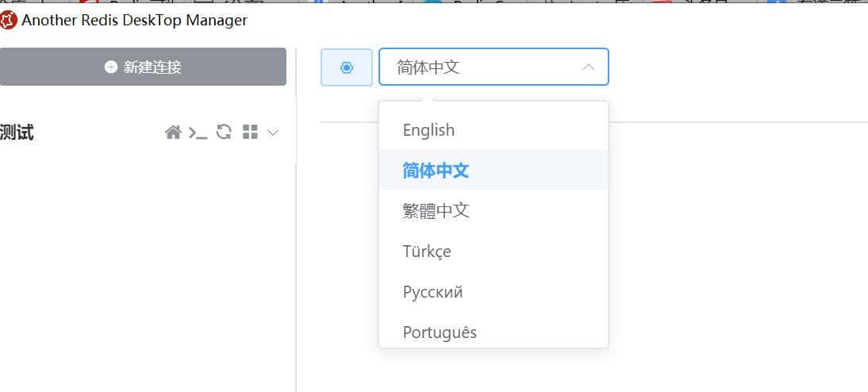The height and width of the screenshot is (392, 868).
Task: Click the 新建连接 new connection button
Action: pos(143,67)
